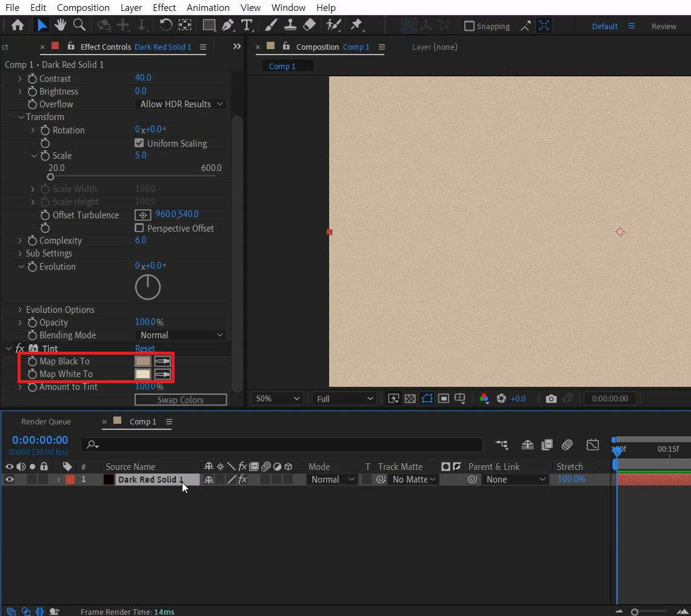Click the Scale slider handle
The image size is (691, 616).
pos(51,177)
